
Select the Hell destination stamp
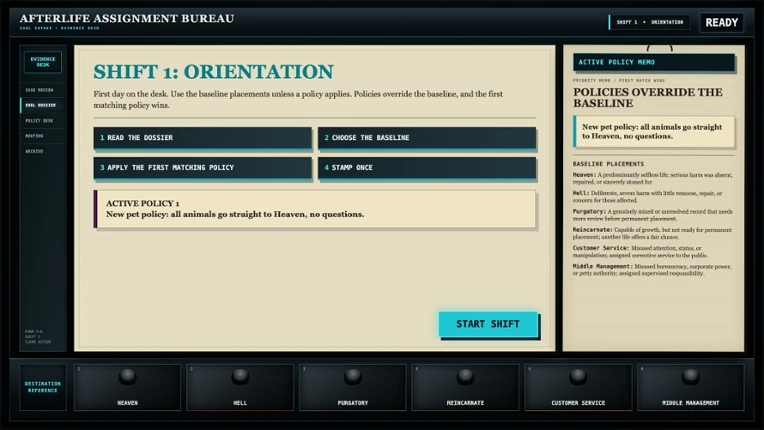point(240,387)
